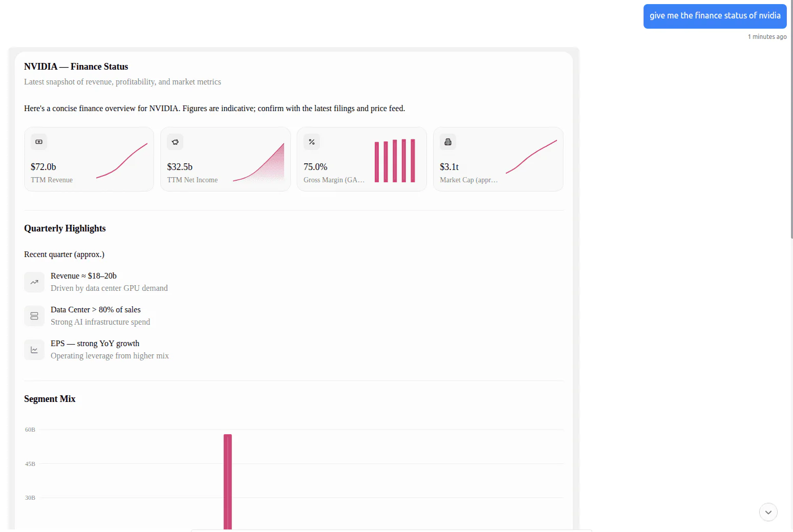
Task: Click the piggy bank icon on Net Income card
Action: click(175, 141)
